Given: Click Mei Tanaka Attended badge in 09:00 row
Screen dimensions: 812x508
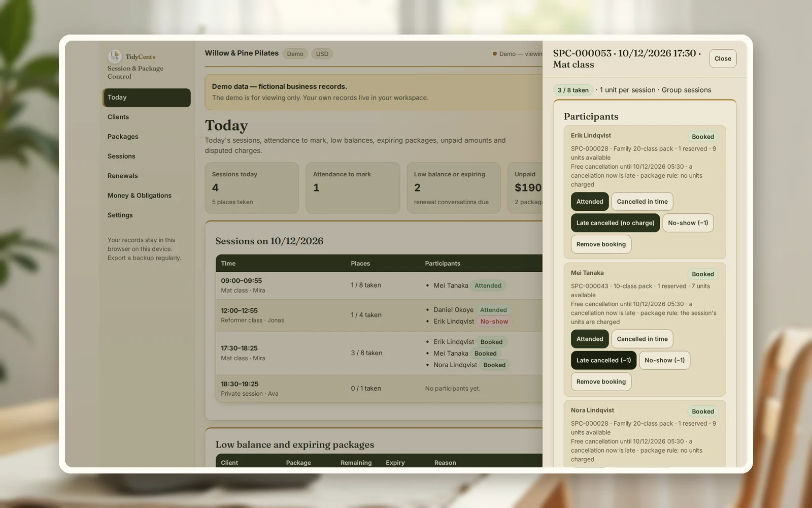Looking at the screenshot, I should [488, 286].
